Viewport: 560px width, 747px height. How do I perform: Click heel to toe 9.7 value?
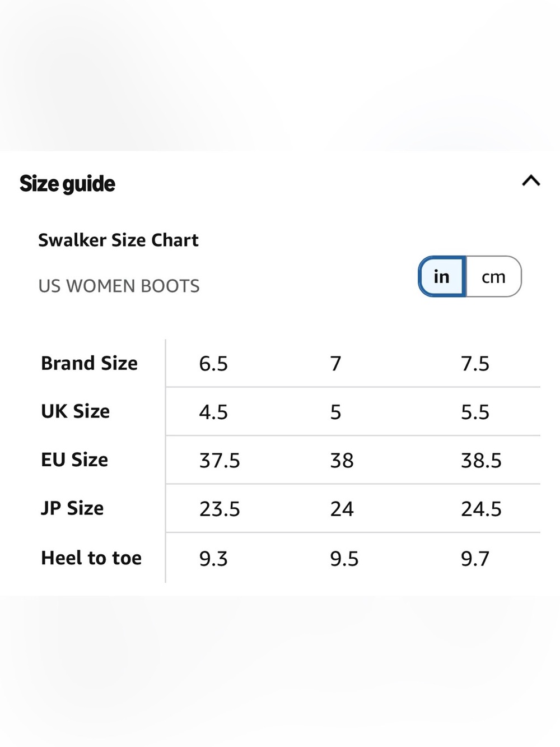(x=475, y=559)
